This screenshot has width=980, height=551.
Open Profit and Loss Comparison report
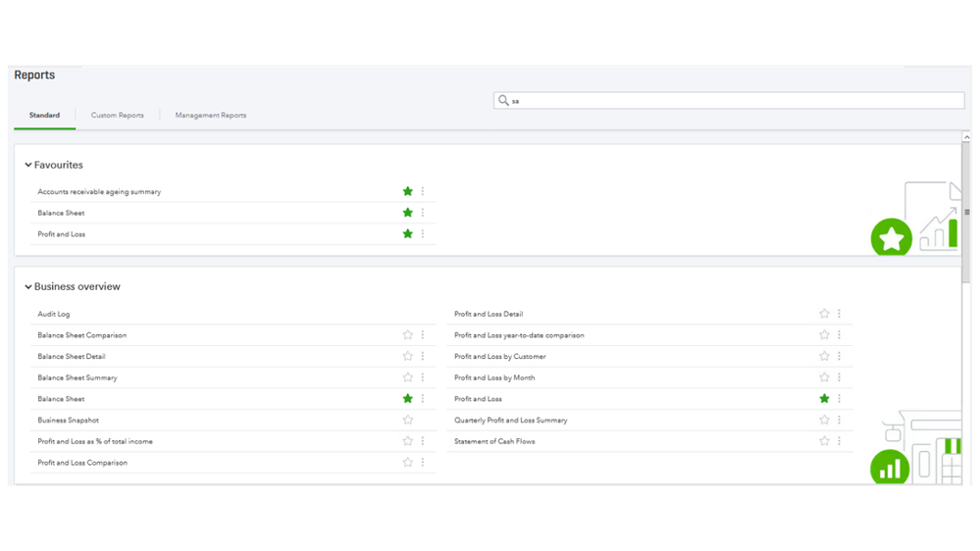(82, 463)
